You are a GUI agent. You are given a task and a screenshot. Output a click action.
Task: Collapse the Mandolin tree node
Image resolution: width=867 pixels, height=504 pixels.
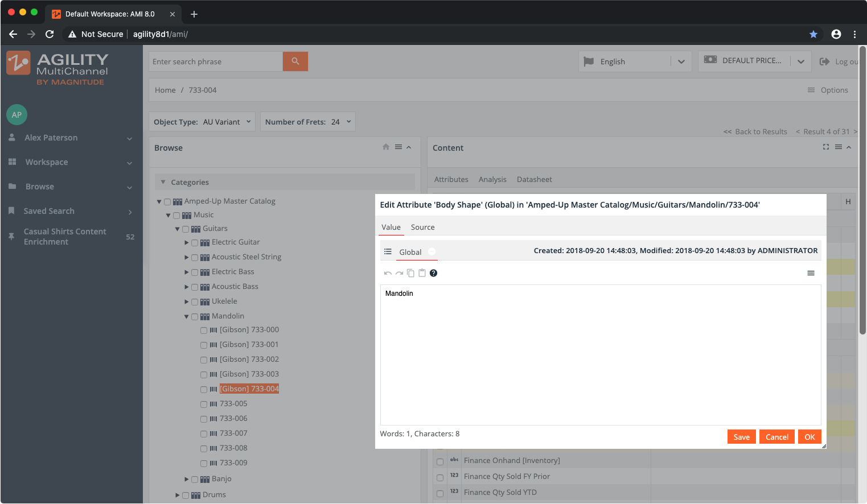186,317
